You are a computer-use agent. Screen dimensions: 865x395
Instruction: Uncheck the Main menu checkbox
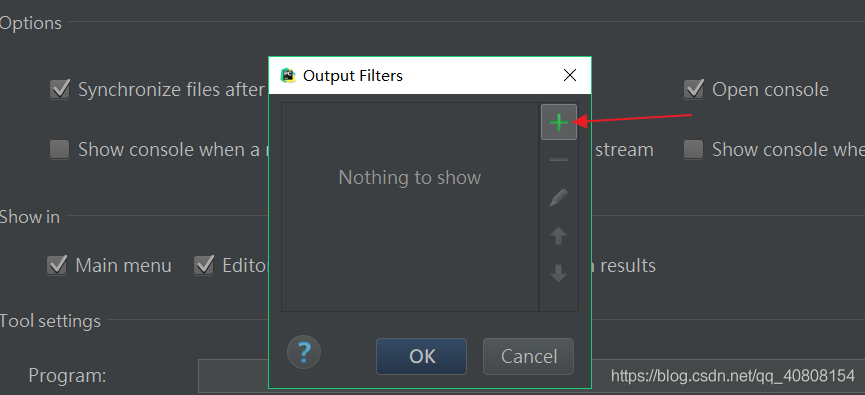57,265
